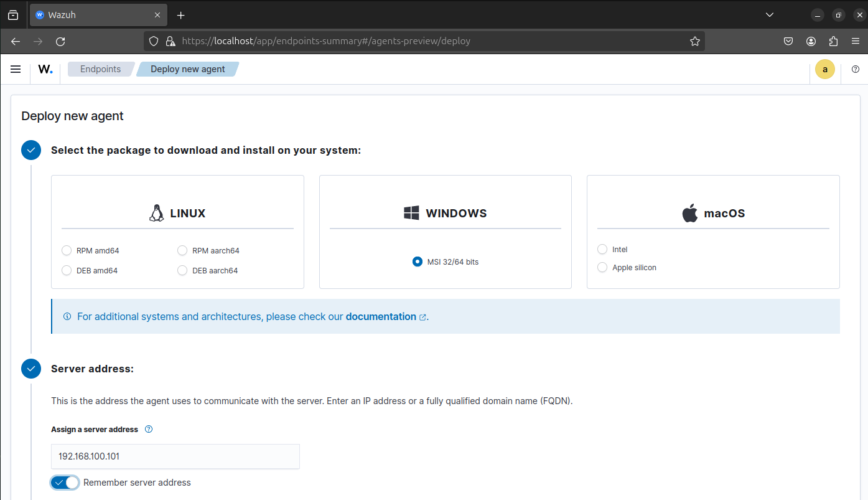The image size is (868, 500).
Task: Click the server address help tooltip icon
Action: pyautogui.click(x=149, y=429)
